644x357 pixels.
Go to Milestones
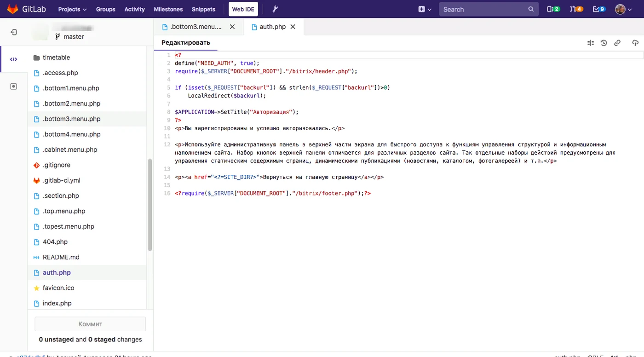click(x=168, y=9)
